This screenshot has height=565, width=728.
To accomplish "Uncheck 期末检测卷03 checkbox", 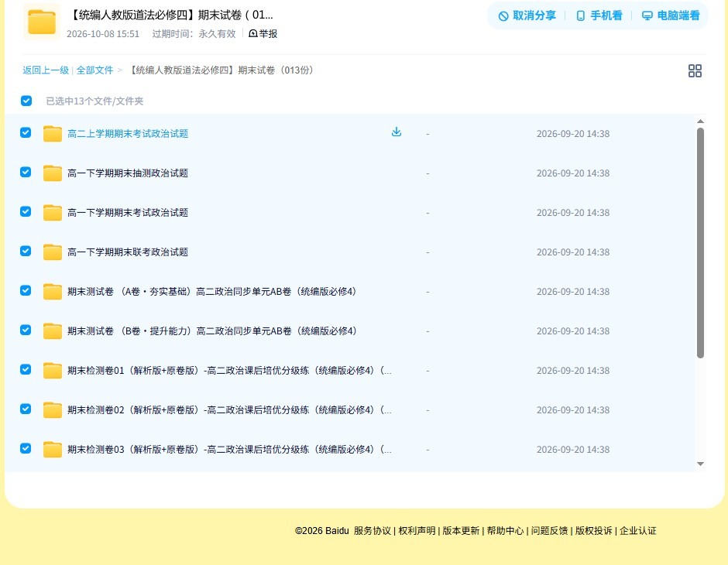I will 26,448.
